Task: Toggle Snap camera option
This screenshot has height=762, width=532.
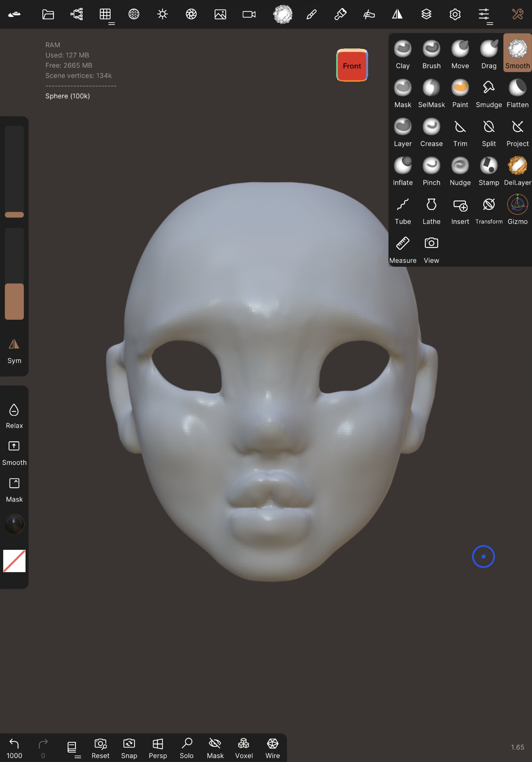Action: 129,748
